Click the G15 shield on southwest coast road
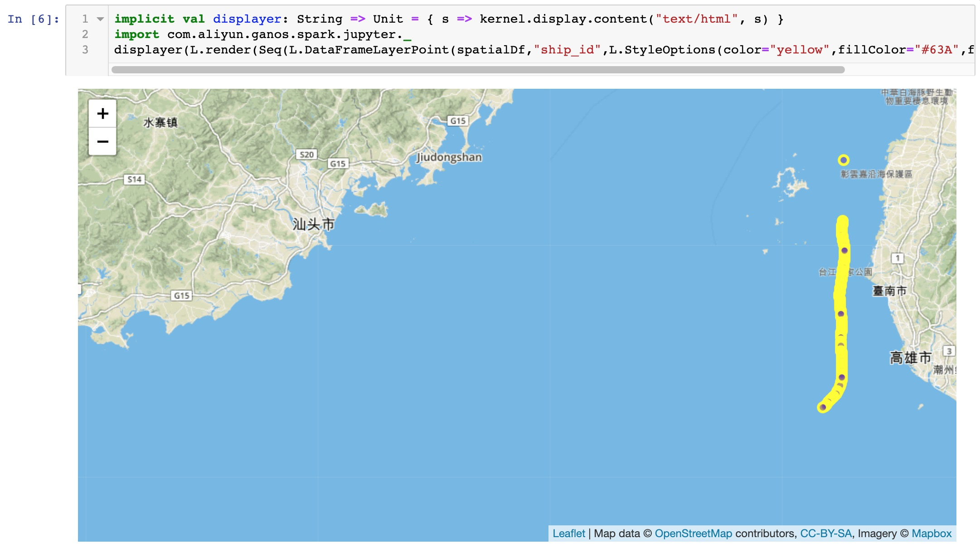The image size is (980, 548). coord(182,296)
